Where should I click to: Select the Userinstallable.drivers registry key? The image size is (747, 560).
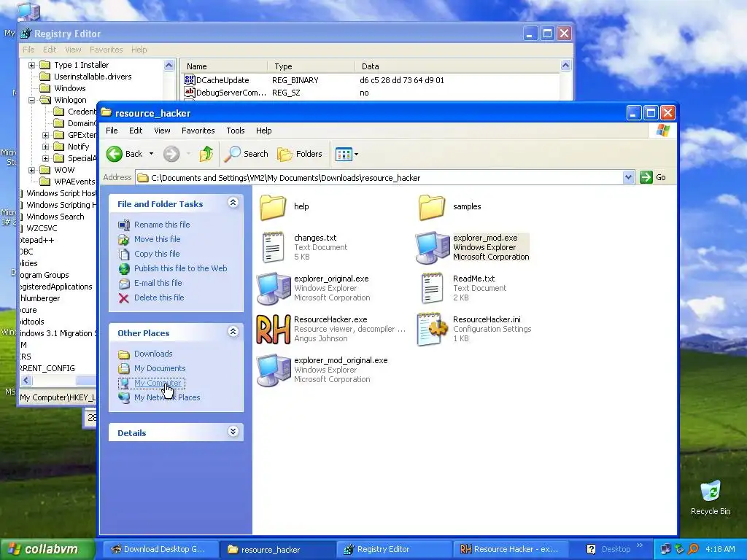[x=93, y=77]
